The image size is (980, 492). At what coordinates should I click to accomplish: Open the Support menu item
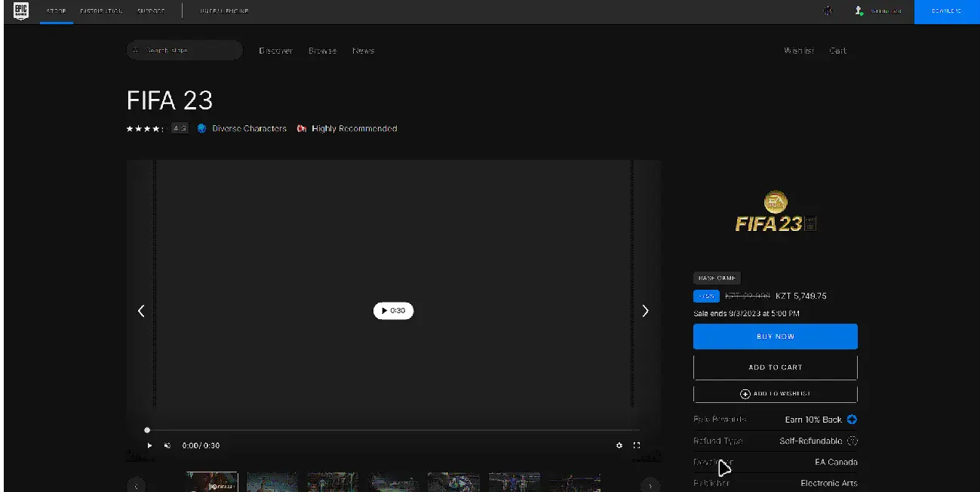coord(150,11)
